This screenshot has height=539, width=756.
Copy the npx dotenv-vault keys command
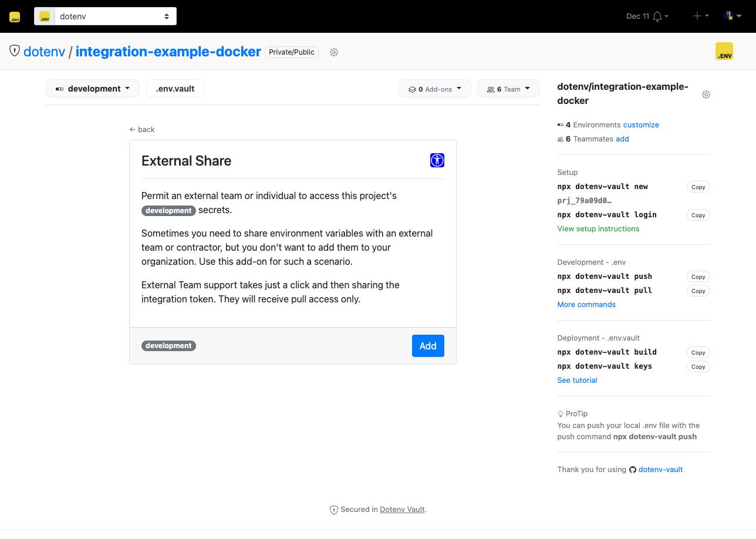point(698,366)
